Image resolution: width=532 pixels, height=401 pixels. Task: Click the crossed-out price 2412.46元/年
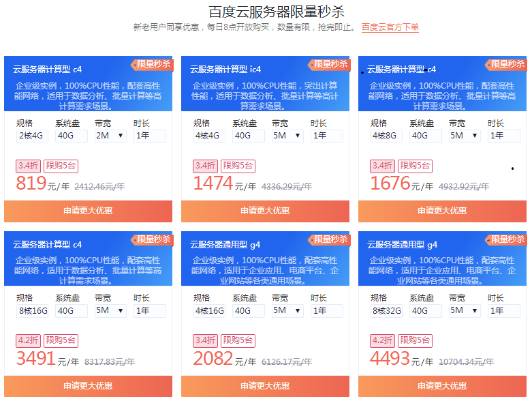pos(99,186)
